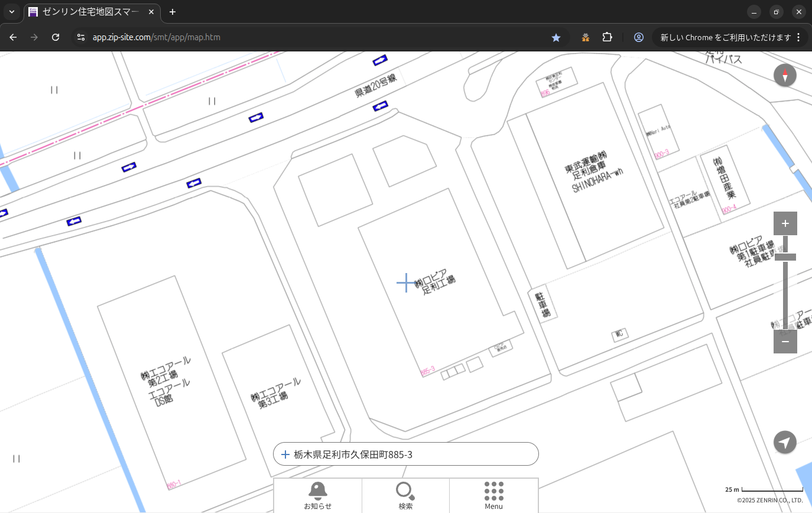
Task: Click the 県道20号線 road label
Action: [x=375, y=86]
